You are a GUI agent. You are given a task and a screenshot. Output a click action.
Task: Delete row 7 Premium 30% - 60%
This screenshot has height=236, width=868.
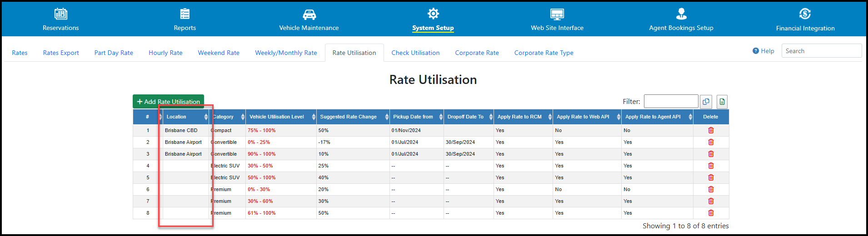pyautogui.click(x=711, y=201)
